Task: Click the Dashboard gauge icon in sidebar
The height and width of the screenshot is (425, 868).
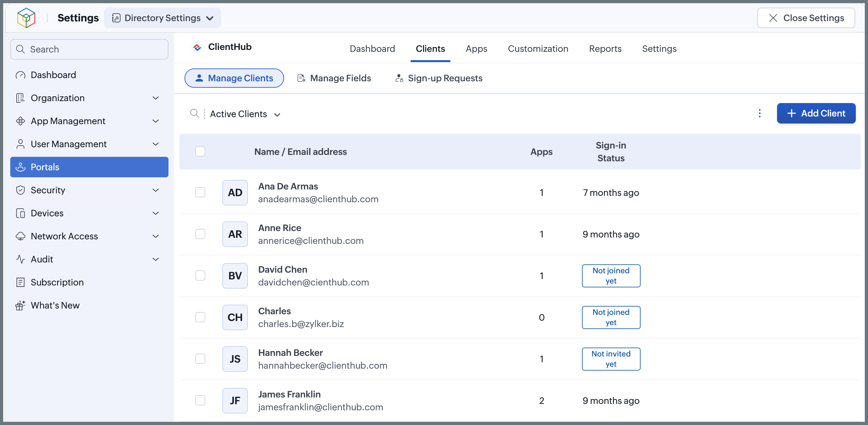Action: pos(20,75)
